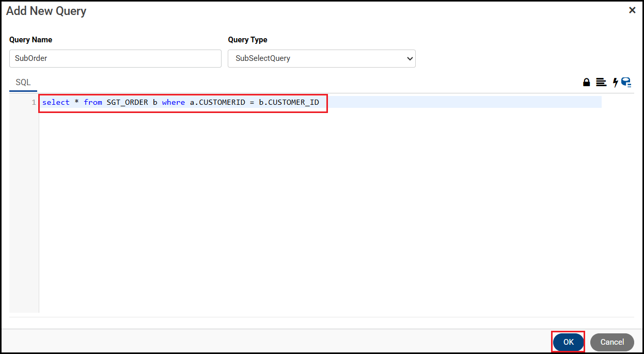Image resolution: width=644 pixels, height=354 pixels.
Task: Click the Query Name label
Action: pyautogui.click(x=30, y=40)
